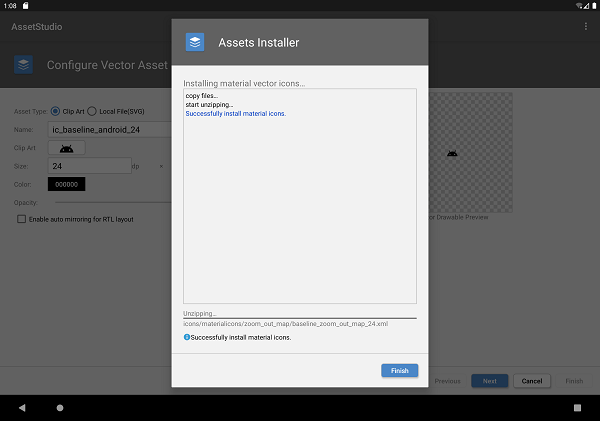
Task: Tap the Android back navigation button
Action: (22, 408)
